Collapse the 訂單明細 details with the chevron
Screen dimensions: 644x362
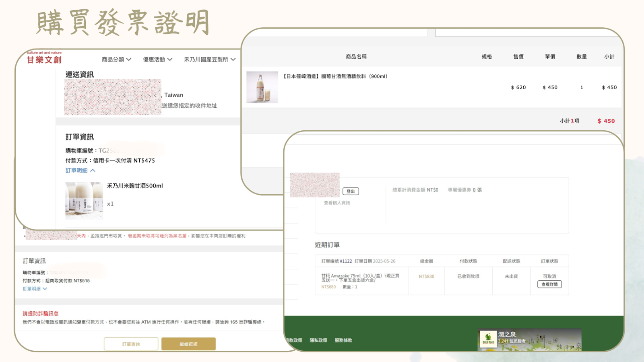click(x=80, y=170)
